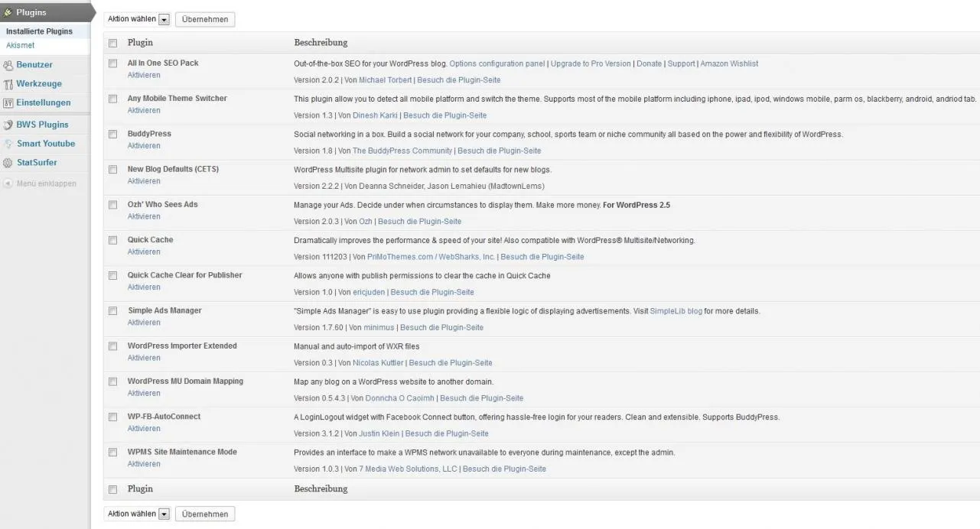
Task: Open the top Aktion wählen dropdown
Action: coord(138,19)
